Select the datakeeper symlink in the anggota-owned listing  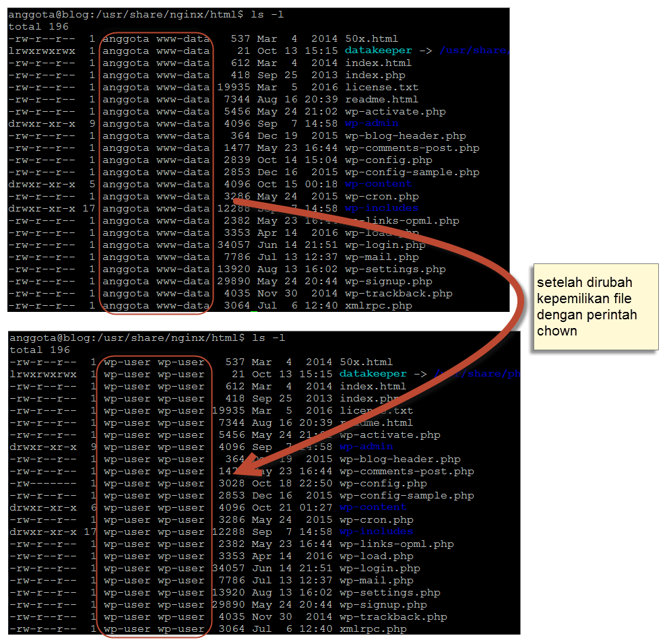pyautogui.click(x=378, y=51)
